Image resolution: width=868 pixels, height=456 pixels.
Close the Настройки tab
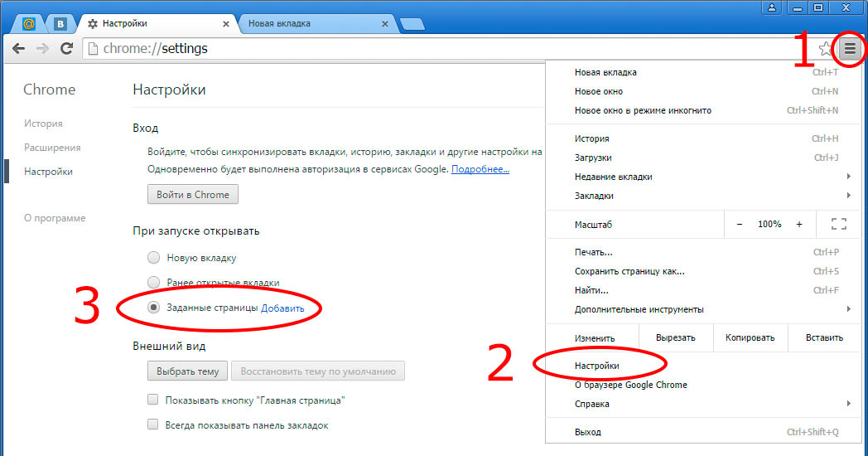coord(226,24)
